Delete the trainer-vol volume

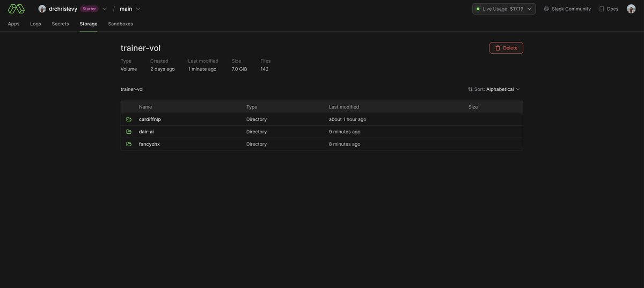[x=506, y=48]
